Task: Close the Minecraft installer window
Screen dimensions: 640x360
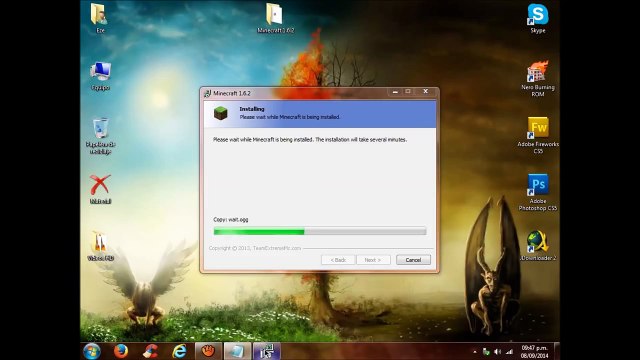Action: tap(425, 92)
